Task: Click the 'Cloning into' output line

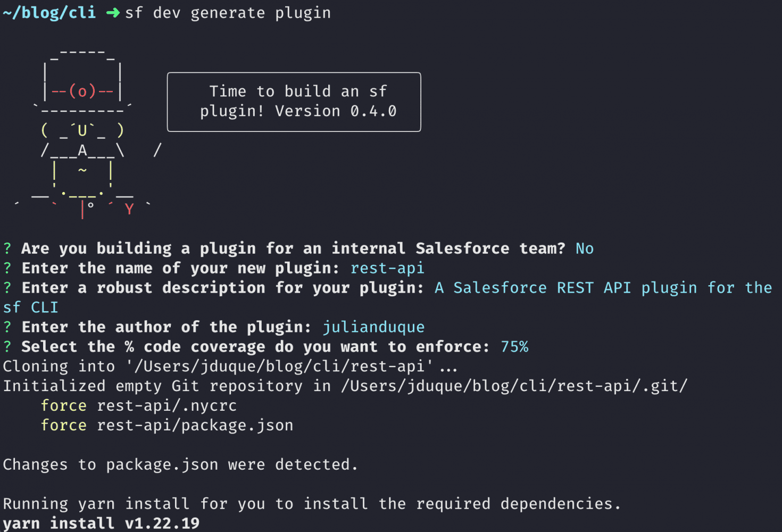Action: coord(230,367)
